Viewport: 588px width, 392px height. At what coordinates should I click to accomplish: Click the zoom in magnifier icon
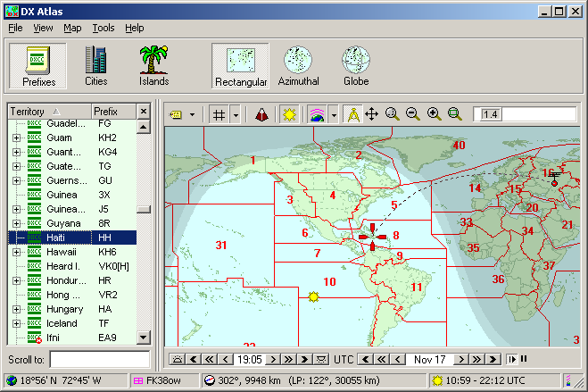coord(434,114)
